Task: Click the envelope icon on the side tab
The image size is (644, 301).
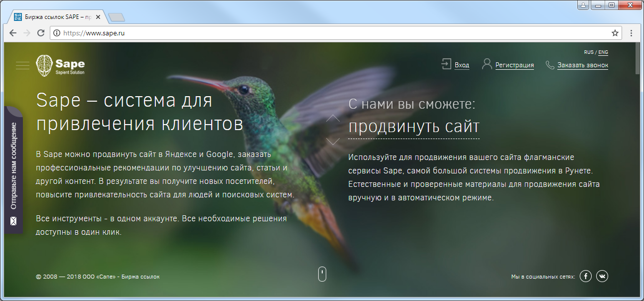Action: pos(13,221)
